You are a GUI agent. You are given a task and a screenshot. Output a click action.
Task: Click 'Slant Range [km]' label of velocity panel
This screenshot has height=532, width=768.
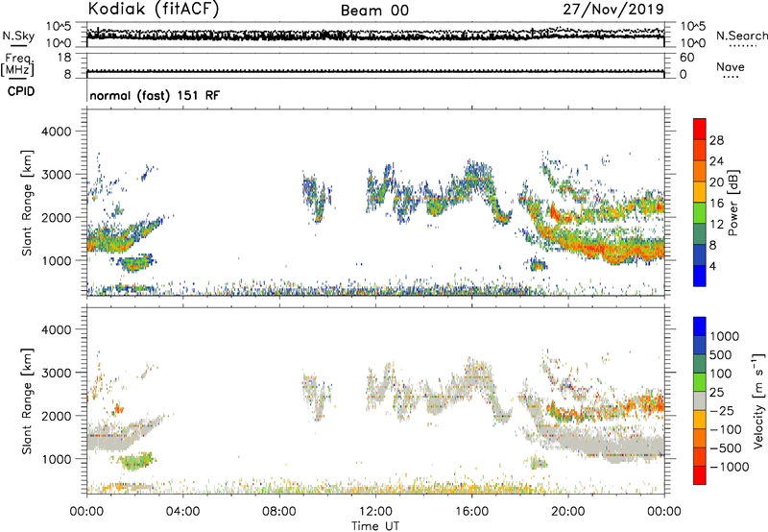[27, 400]
